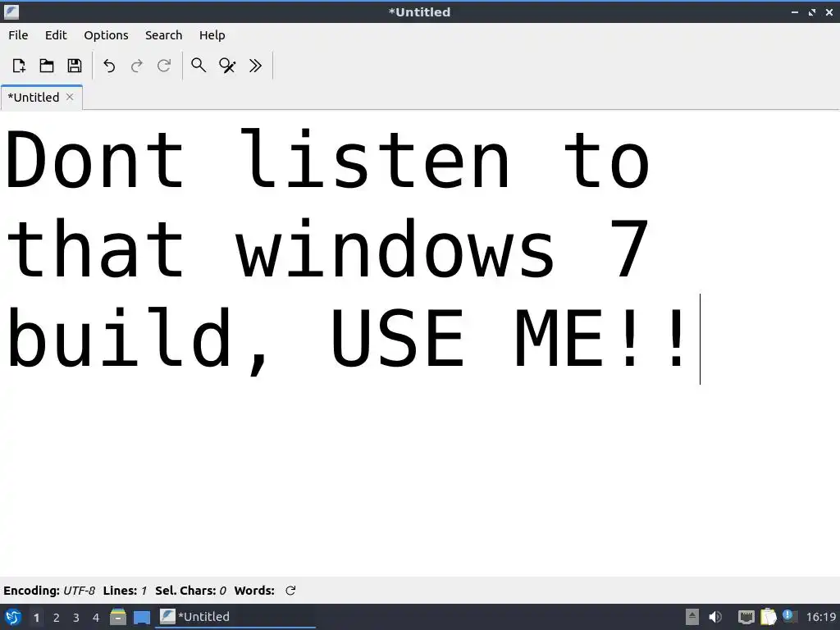Open the file manager from the panel
Viewport: 840px width, 630px height.
(x=118, y=617)
